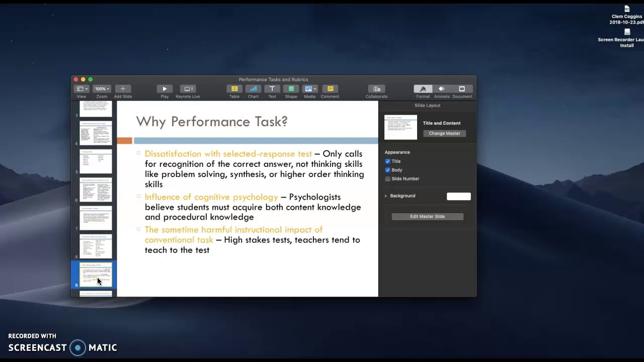Open the Media dropdown in toolbar
Image resolution: width=644 pixels, height=362 pixels.
click(310, 89)
